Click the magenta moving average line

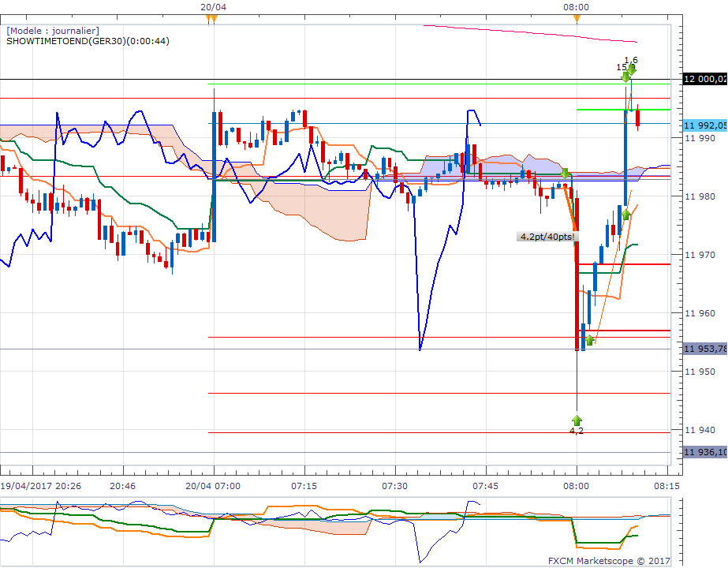pos(528,32)
